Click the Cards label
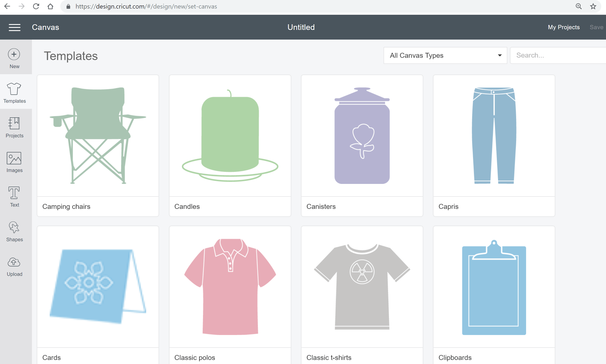 tap(51, 358)
